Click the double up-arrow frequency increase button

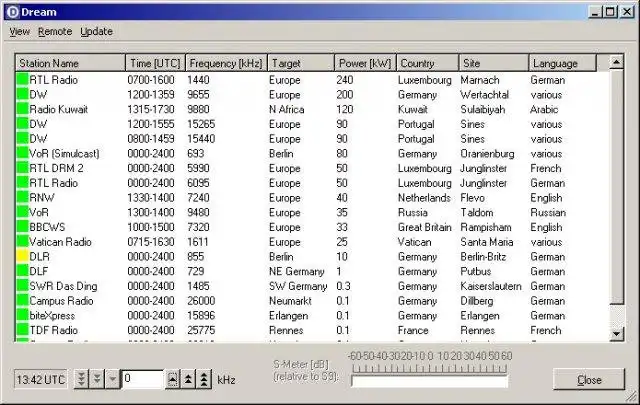pyautogui.click(x=188, y=379)
